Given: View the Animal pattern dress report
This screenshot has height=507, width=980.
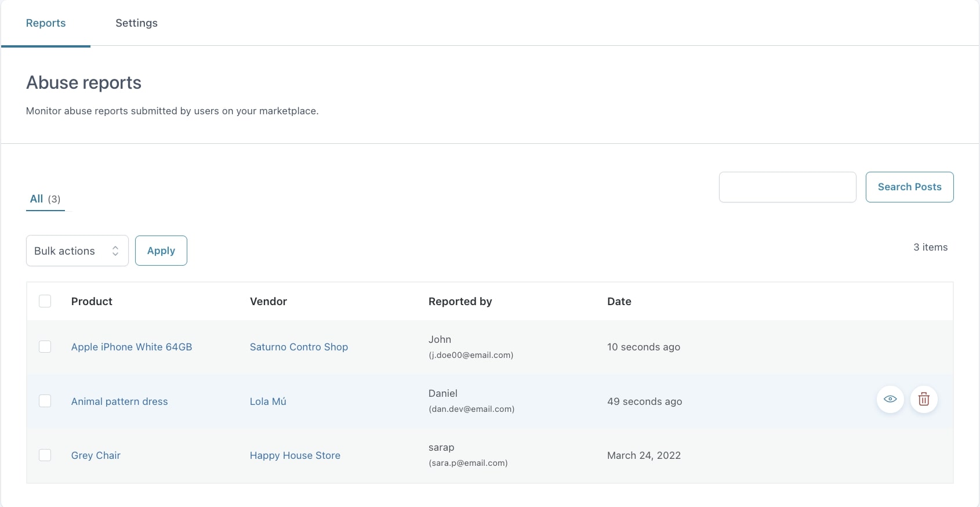Looking at the screenshot, I should [890, 399].
